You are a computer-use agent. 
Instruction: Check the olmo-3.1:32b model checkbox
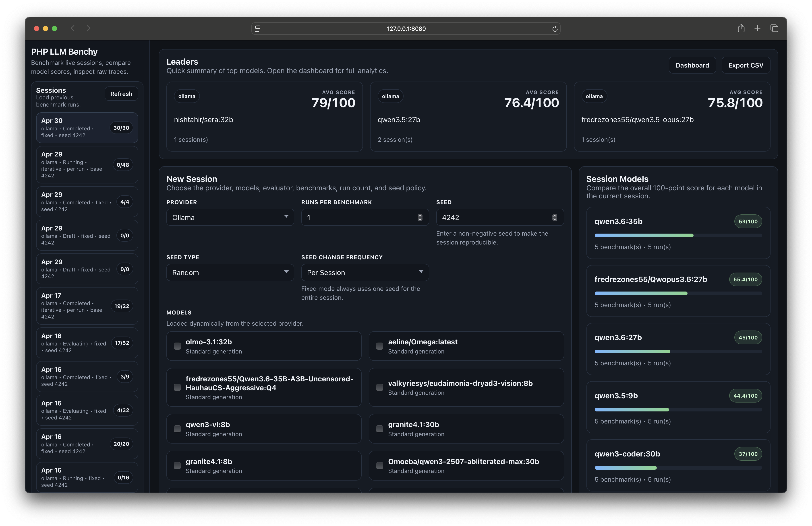coord(177,346)
